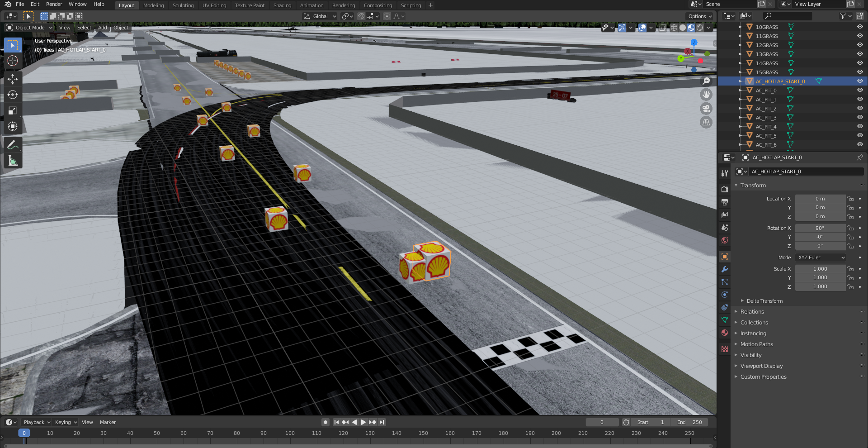868x448 pixels.
Task: Click the Scale X value field
Action: click(x=820, y=269)
